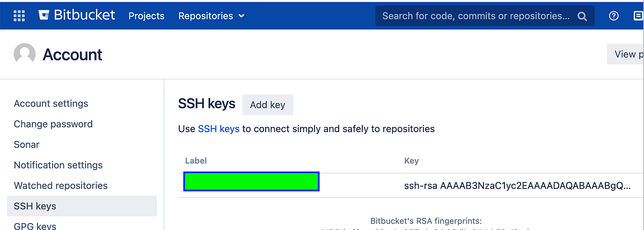Open Account settings in sidebar

click(51, 103)
